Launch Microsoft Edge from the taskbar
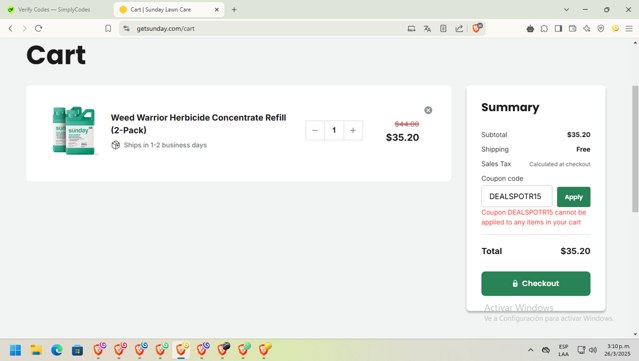 [57, 350]
